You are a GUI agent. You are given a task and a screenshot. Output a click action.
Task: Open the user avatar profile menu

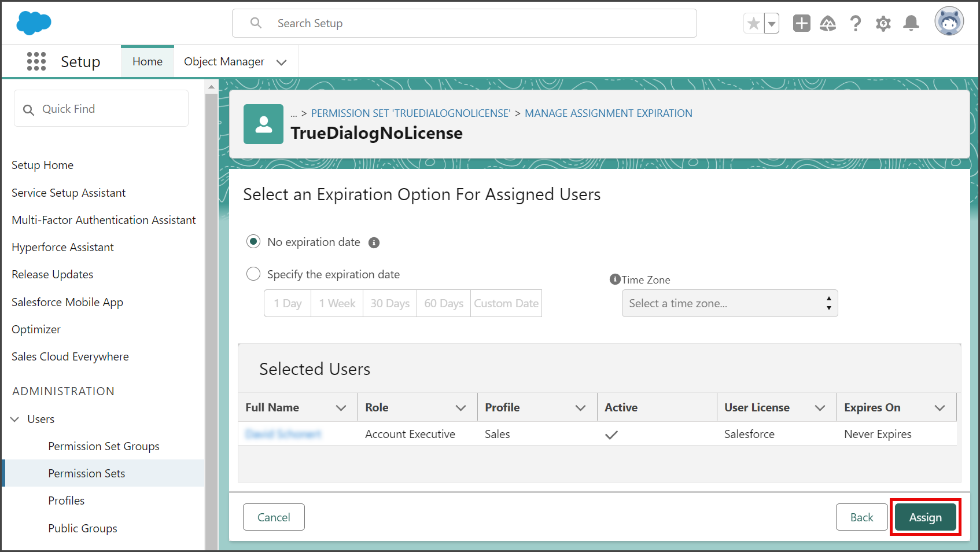pos(949,22)
